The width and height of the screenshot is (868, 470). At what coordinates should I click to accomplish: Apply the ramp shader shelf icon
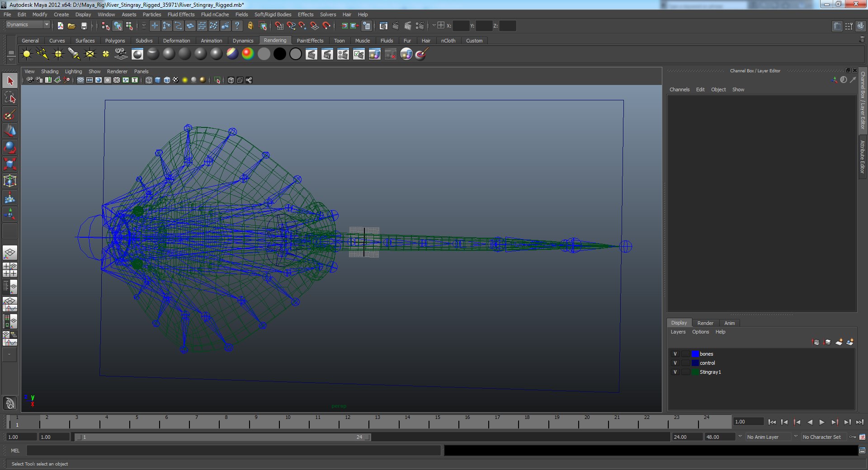click(x=248, y=54)
